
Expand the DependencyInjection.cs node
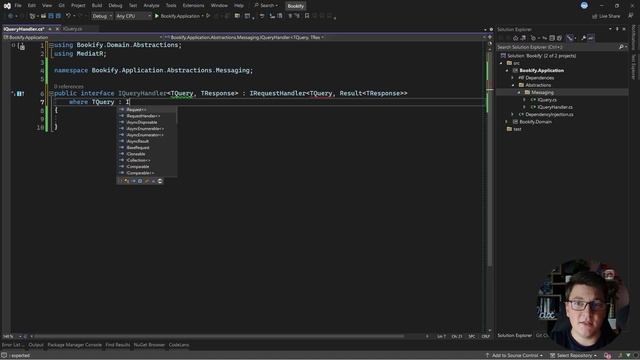pyautogui.click(x=513, y=114)
